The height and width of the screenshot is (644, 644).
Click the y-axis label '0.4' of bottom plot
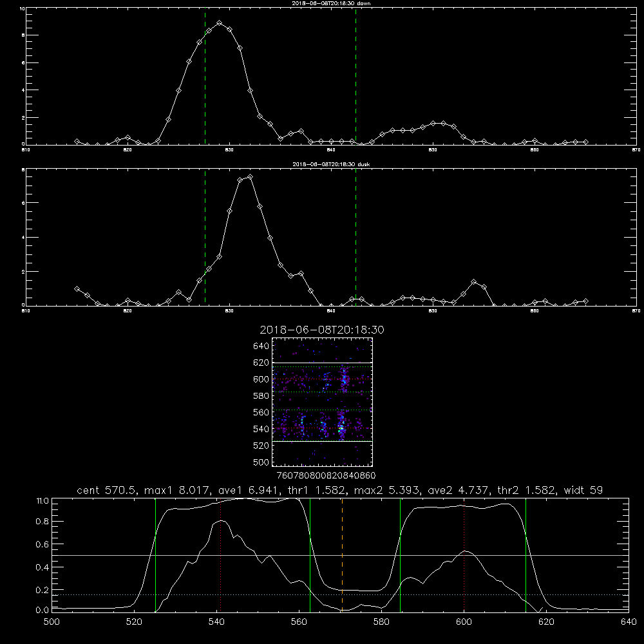(43, 567)
